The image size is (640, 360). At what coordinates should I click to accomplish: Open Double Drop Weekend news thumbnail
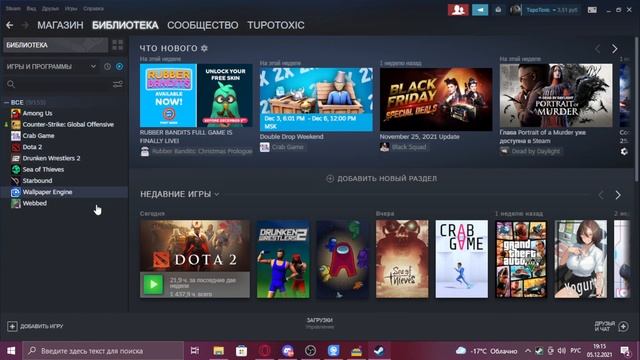click(x=316, y=100)
